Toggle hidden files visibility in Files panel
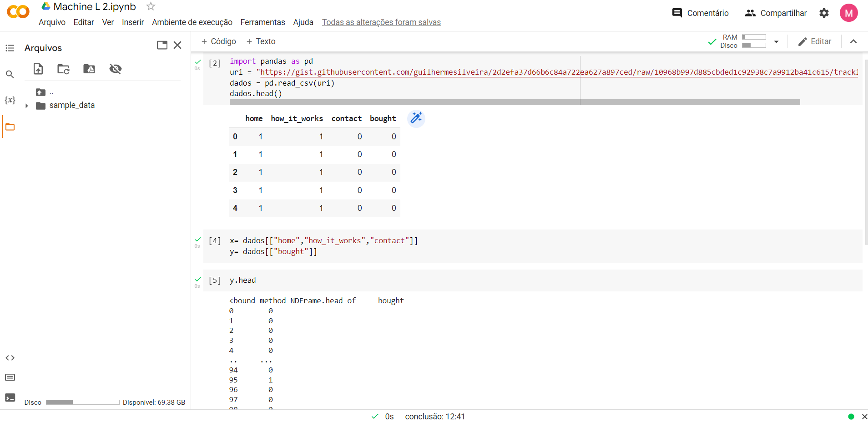Image resolution: width=868 pixels, height=423 pixels. tap(116, 69)
